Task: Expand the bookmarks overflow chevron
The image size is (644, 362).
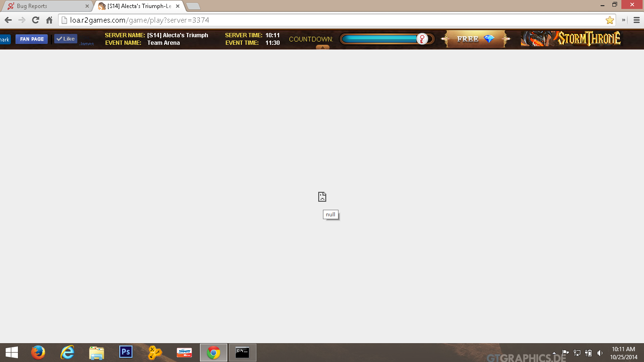Action: pos(624,20)
